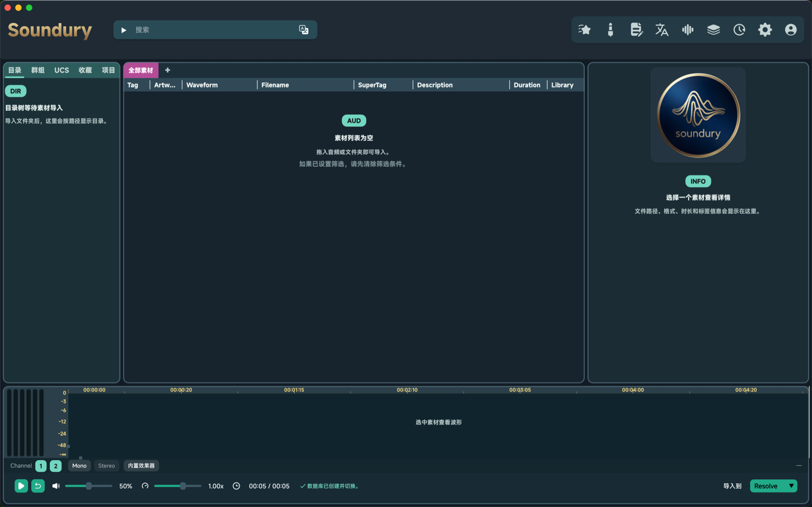Click the 选中素材查看波形 waveform placeholder
This screenshot has height=507, width=812.
(x=438, y=422)
